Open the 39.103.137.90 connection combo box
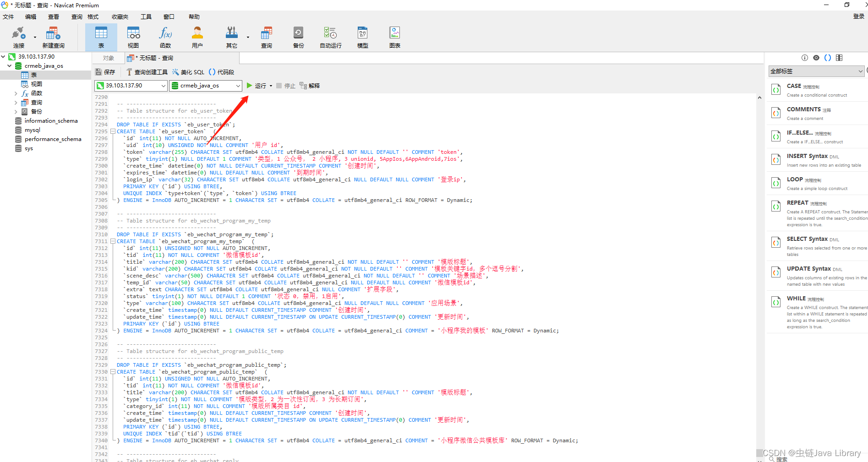868x462 pixels. coord(131,86)
